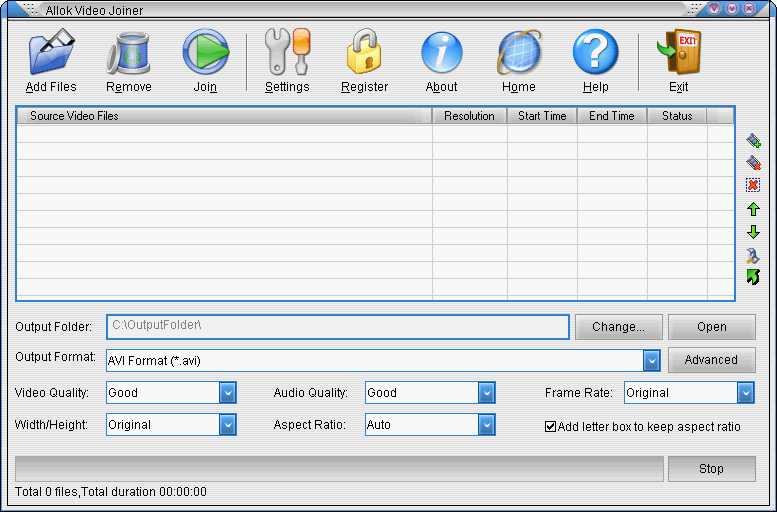Screen dimensions: 777x512
Task: Expand the Aspect Ratio dropdown
Action: [x=487, y=425]
